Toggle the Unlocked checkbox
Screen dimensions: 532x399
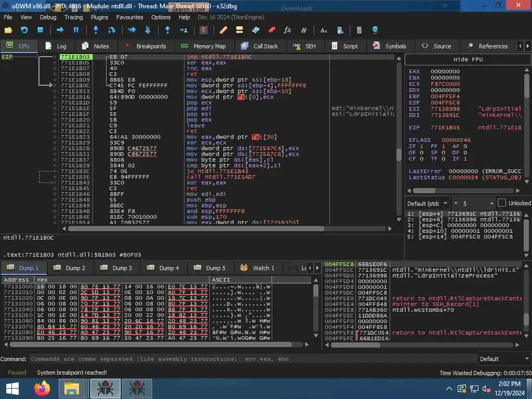tap(501, 203)
